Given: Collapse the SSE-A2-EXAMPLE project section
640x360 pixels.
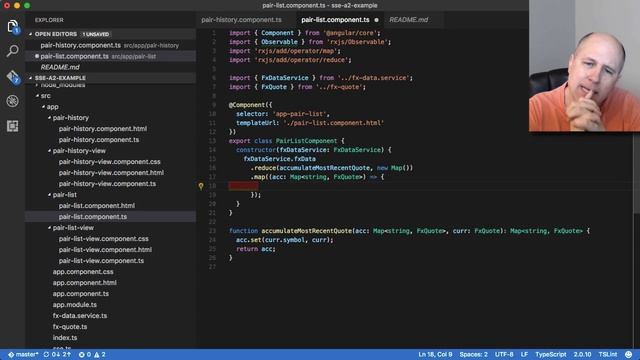Looking at the screenshot, I should click(x=31, y=78).
